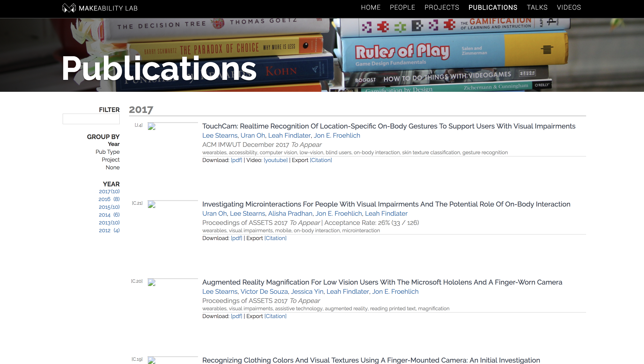This screenshot has width=644, height=364.
Task: Navigate to the People page
Action: tap(402, 8)
